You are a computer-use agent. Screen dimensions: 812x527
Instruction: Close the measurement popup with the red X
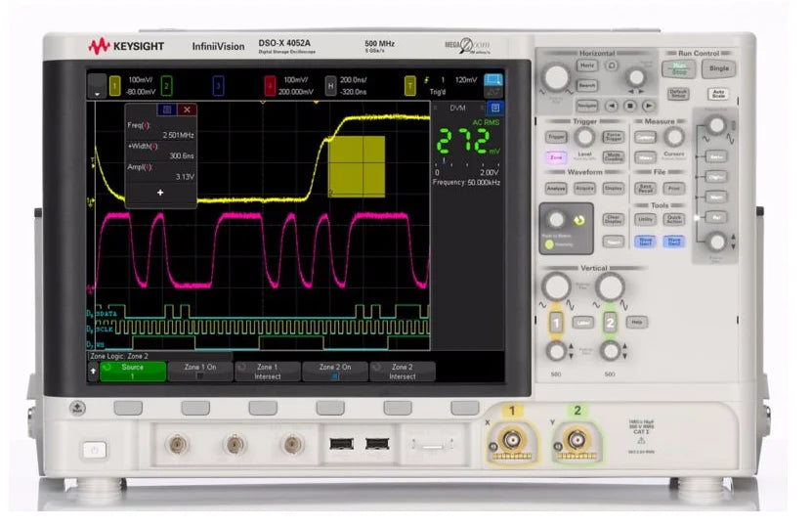[x=187, y=110]
